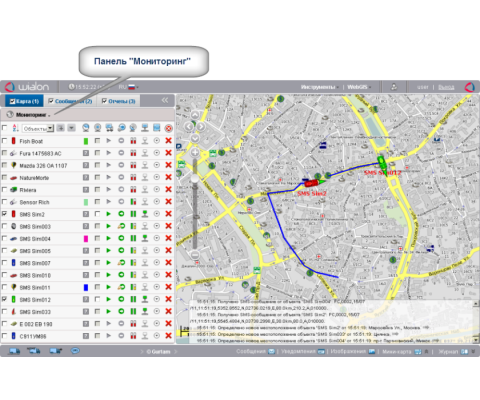This screenshot has height=400, width=480.
Task: Click the green bars icon in SMS Sim033 row
Action: [x=133, y=311]
